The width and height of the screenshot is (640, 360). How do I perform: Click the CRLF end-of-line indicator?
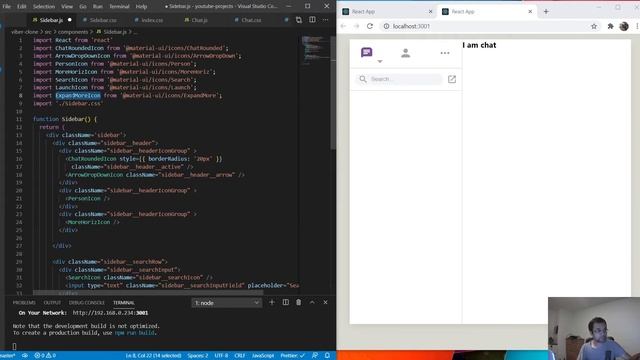tap(240, 356)
